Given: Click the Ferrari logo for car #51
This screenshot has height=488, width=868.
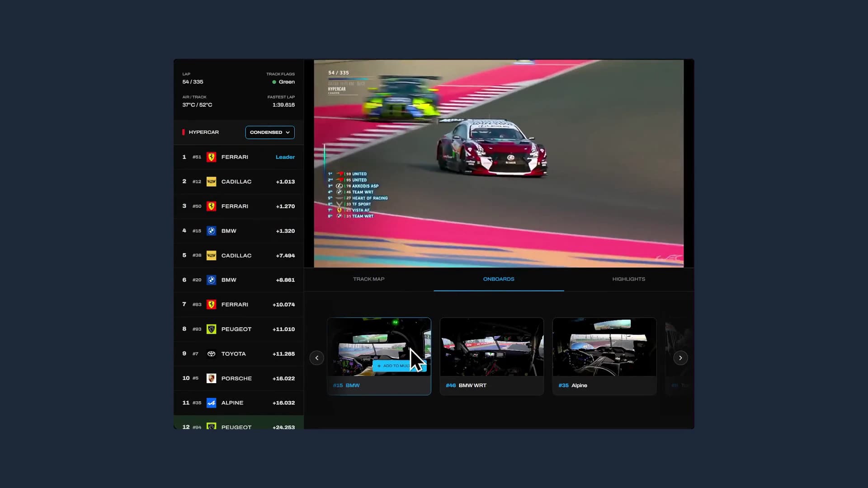Looking at the screenshot, I should [211, 157].
